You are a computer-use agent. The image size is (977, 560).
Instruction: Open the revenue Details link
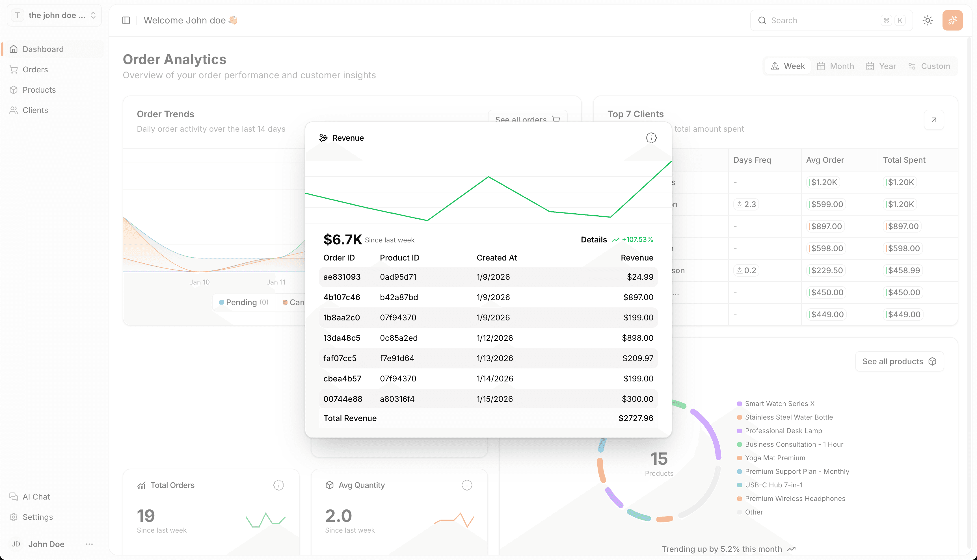point(593,239)
